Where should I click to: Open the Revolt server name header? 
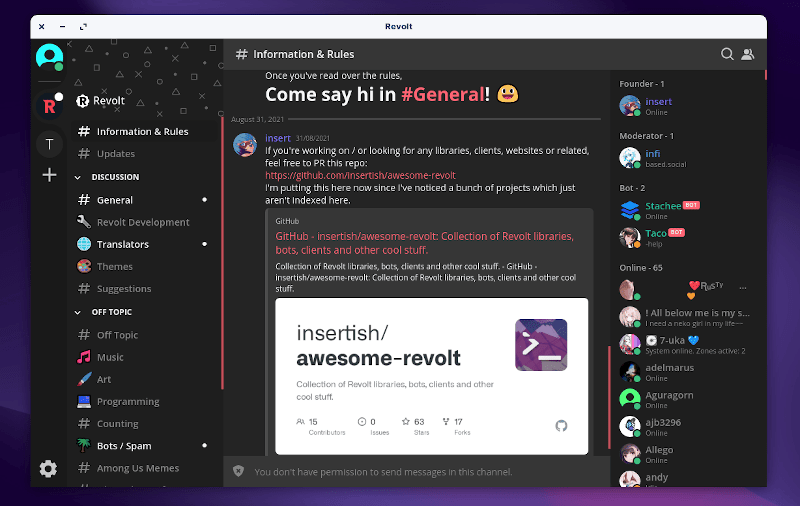tap(108, 100)
